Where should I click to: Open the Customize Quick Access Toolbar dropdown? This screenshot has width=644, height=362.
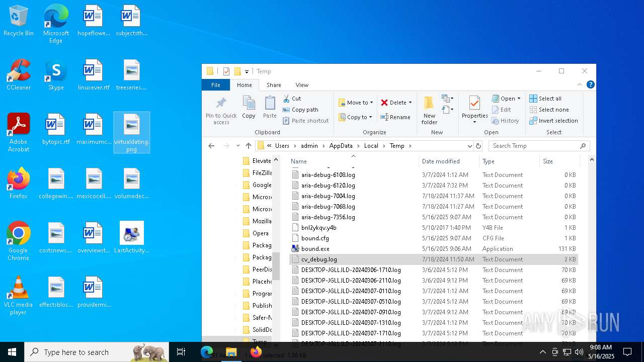247,71
